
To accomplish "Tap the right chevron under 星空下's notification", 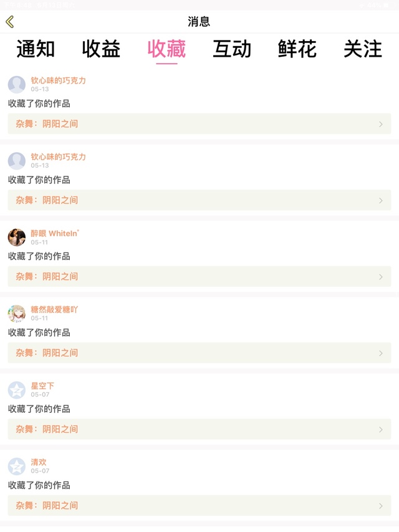I will pos(381,430).
